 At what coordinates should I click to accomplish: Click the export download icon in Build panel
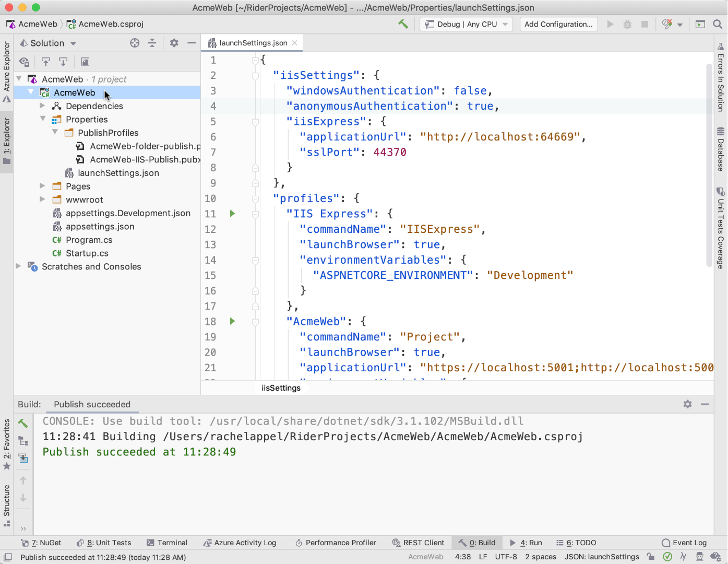[x=23, y=458]
